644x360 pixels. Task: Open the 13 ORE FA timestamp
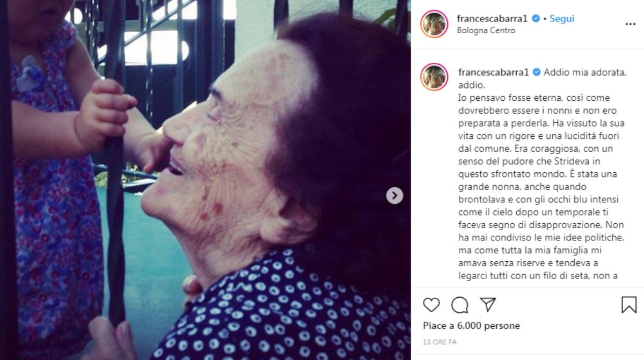pos(440,342)
